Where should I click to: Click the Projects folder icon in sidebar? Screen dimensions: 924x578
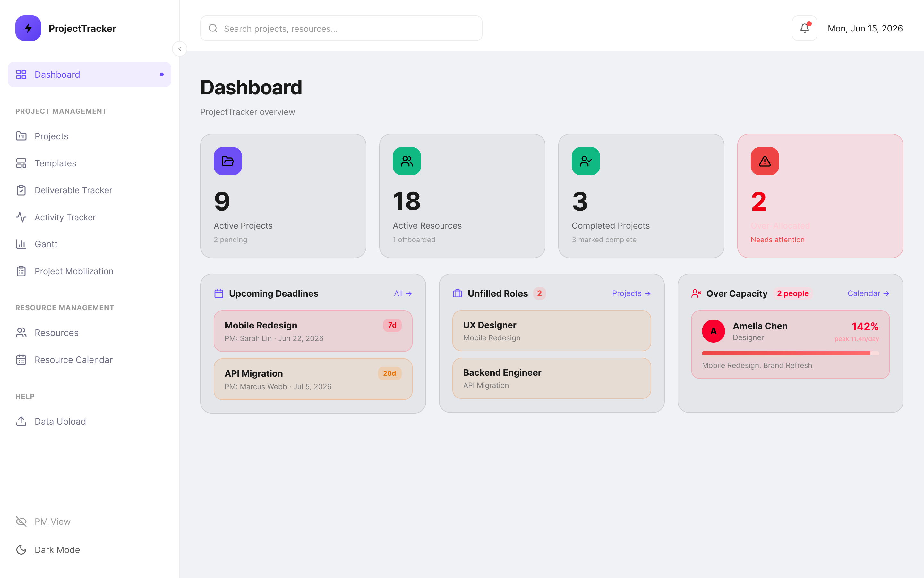21,136
